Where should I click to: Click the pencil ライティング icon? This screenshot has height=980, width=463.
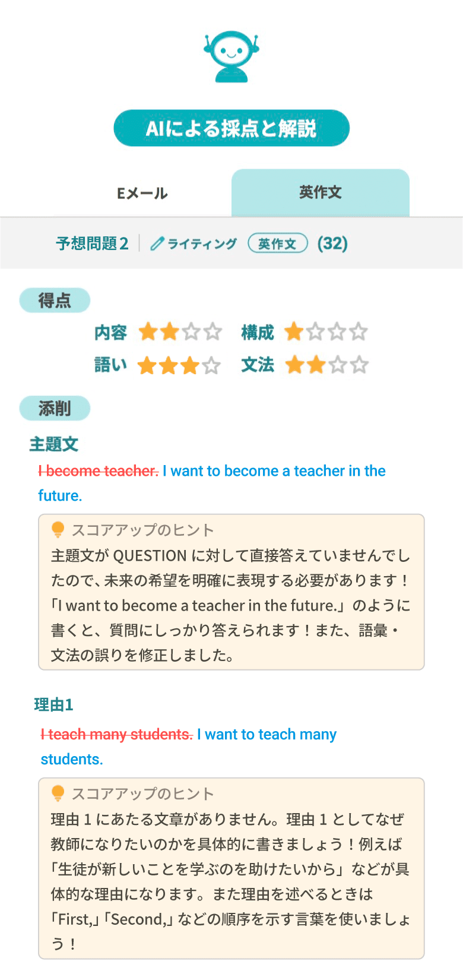(x=157, y=244)
